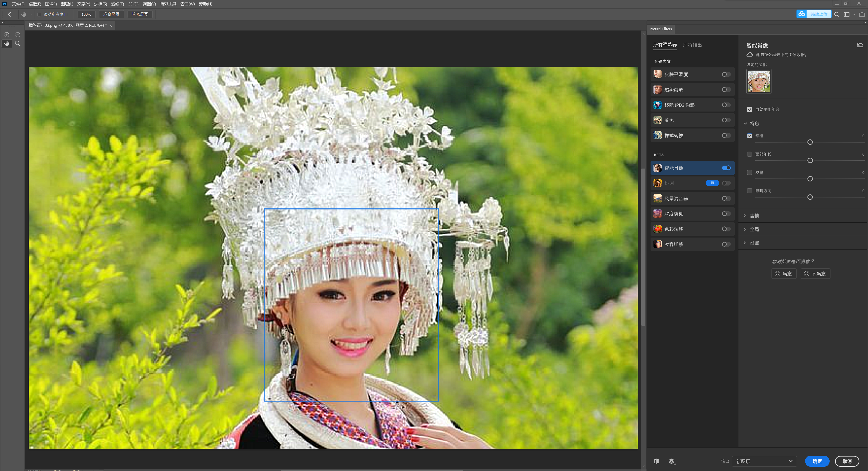The width and height of the screenshot is (868, 471).
Task: Expand the left tool panel double arrows
Action: tap(4, 22)
